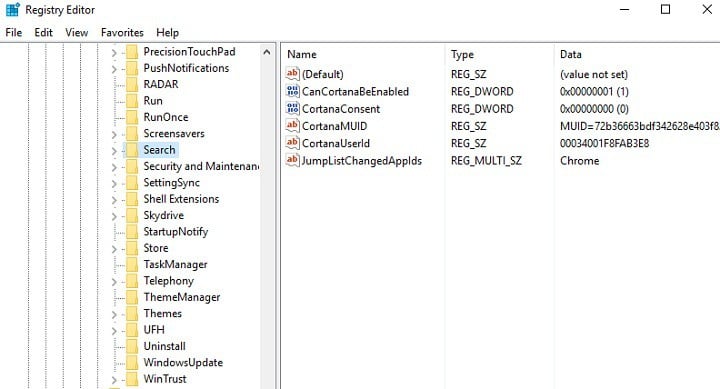The image size is (720, 389).
Task: Select the JumpListChangedAppIds multi-string icon
Action: point(292,160)
